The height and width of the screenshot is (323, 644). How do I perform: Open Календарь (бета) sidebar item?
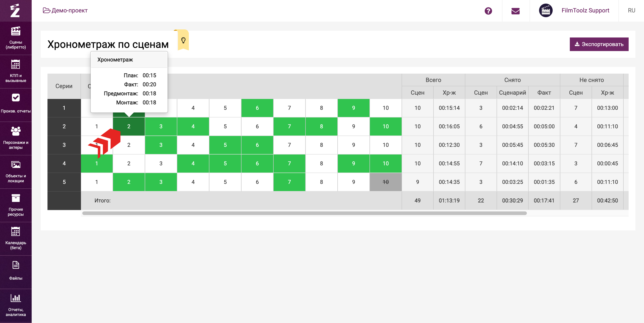pyautogui.click(x=16, y=238)
